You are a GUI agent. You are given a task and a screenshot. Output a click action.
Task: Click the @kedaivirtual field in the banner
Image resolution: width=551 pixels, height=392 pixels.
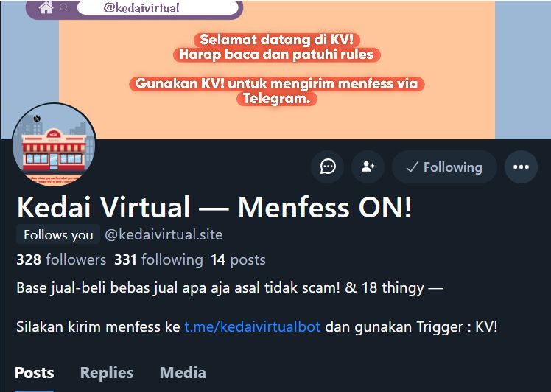(157, 7)
